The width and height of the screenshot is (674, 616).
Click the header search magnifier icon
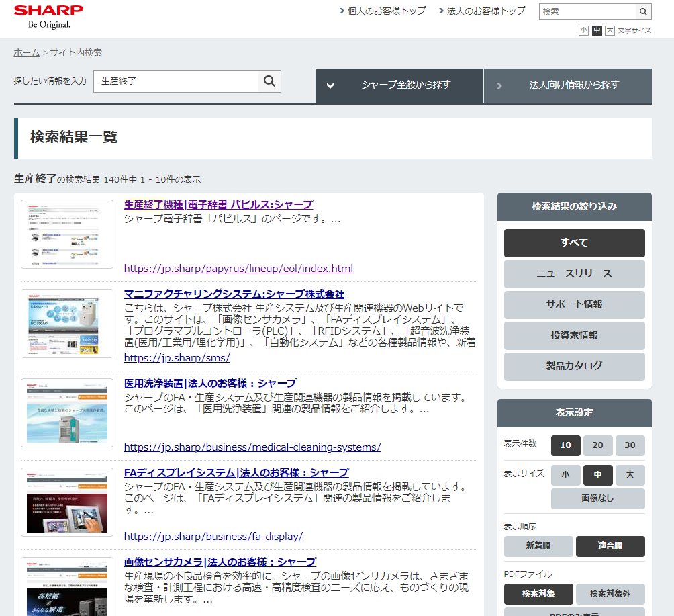[x=643, y=12]
